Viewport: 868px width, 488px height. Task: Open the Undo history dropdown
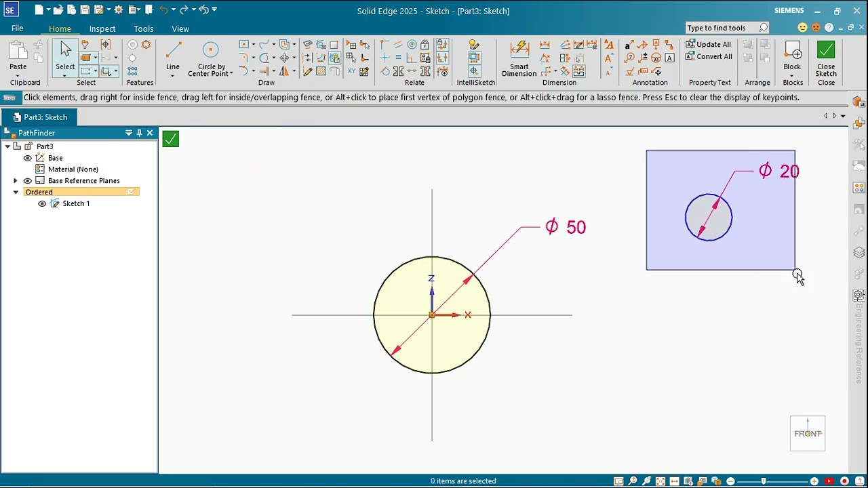point(174,10)
